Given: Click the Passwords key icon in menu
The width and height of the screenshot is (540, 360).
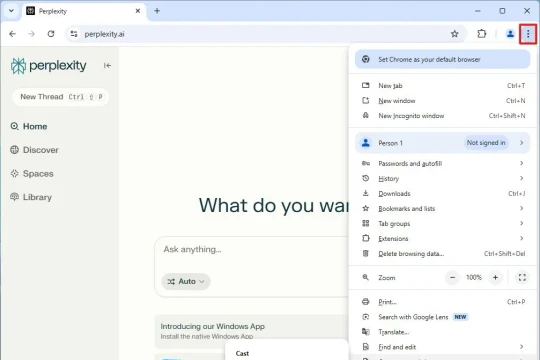Looking at the screenshot, I should [x=366, y=163].
